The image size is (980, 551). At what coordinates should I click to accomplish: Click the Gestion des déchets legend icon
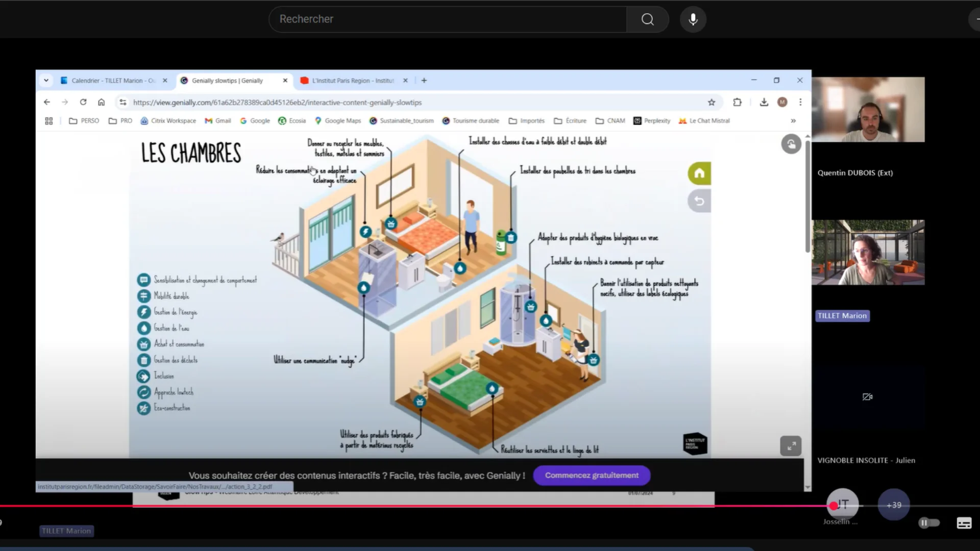point(144,360)
